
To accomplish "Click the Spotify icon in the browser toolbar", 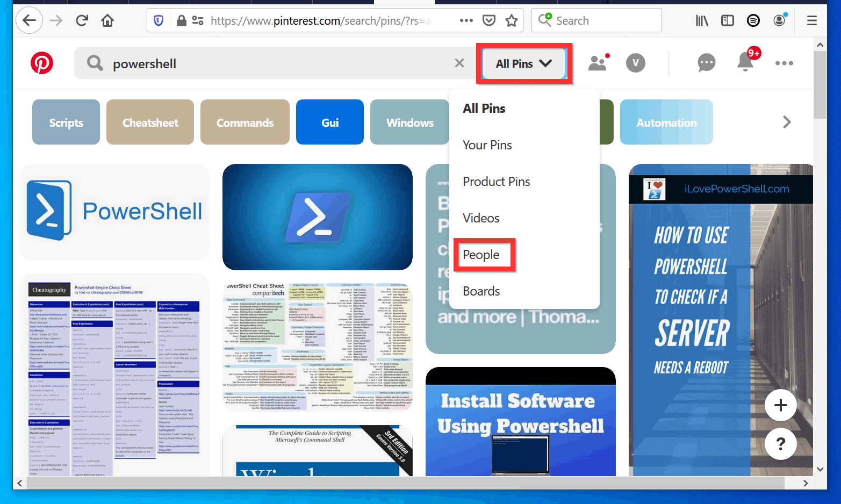I will (753, 20).
